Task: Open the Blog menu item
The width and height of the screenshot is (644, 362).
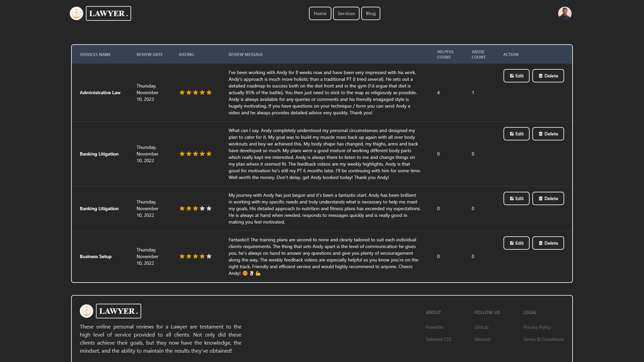Action: tap(371, 13)
